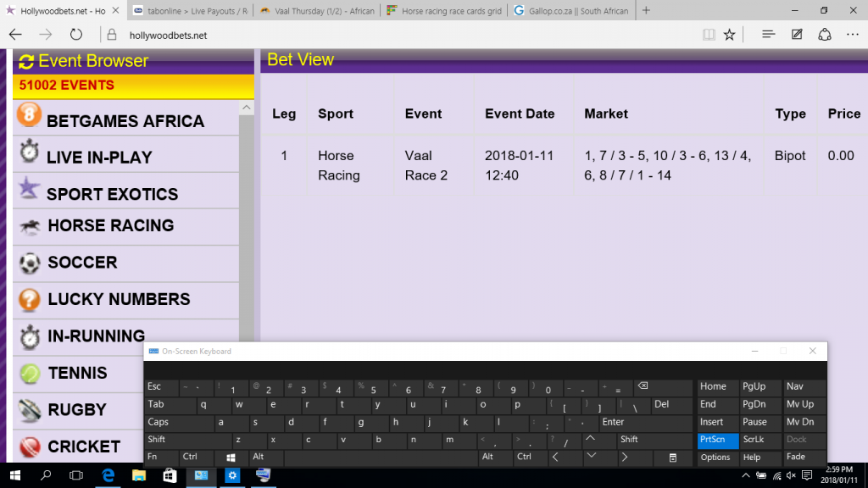Add page to favorites with star icon
868x488 pixels.
click(x=730, y=35)
